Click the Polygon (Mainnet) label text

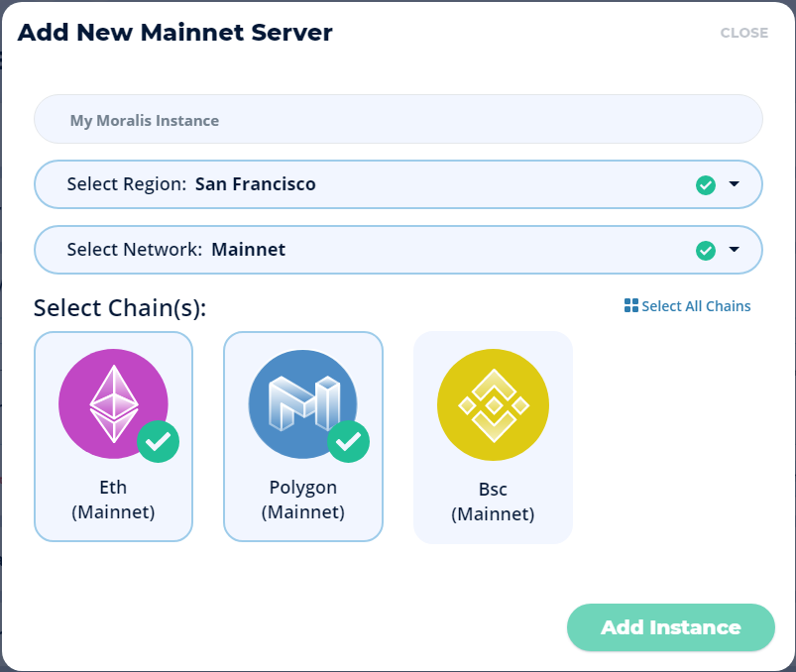coord(303,500)
